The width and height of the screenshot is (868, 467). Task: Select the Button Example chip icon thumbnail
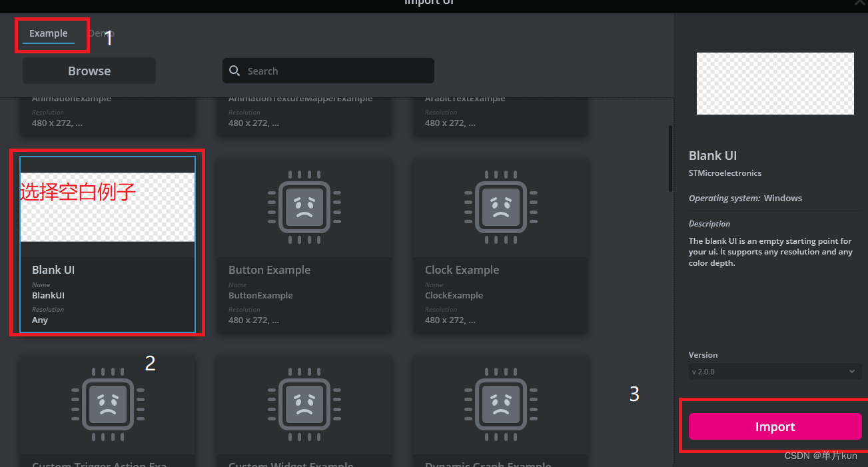click(x=304, y=207)
